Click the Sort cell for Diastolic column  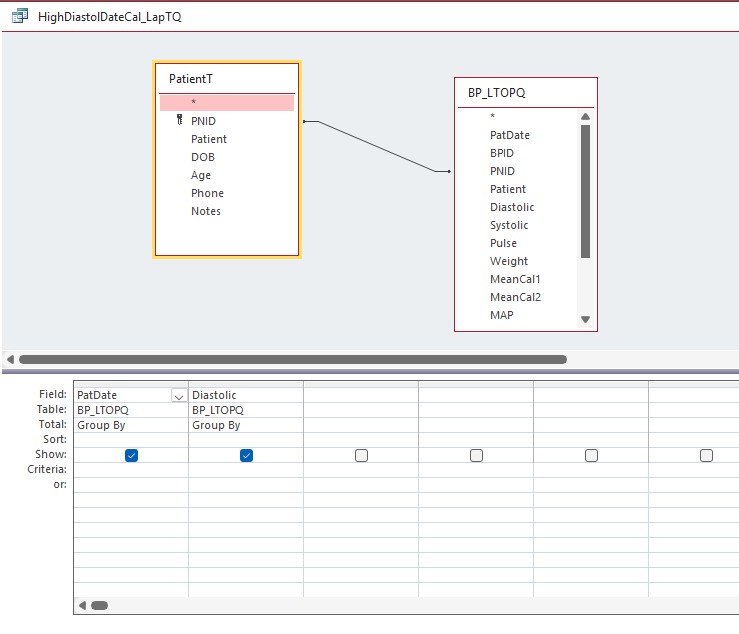246,440
